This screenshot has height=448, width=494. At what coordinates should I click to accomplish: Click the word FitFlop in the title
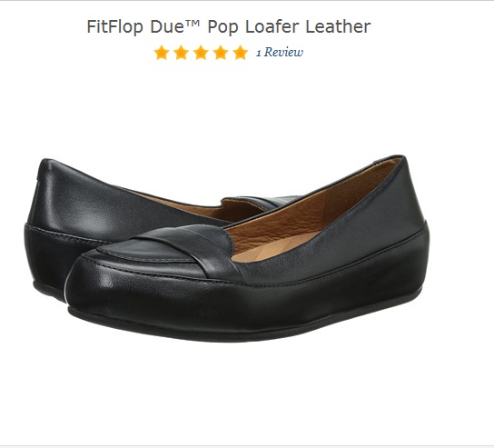[114, 26]
